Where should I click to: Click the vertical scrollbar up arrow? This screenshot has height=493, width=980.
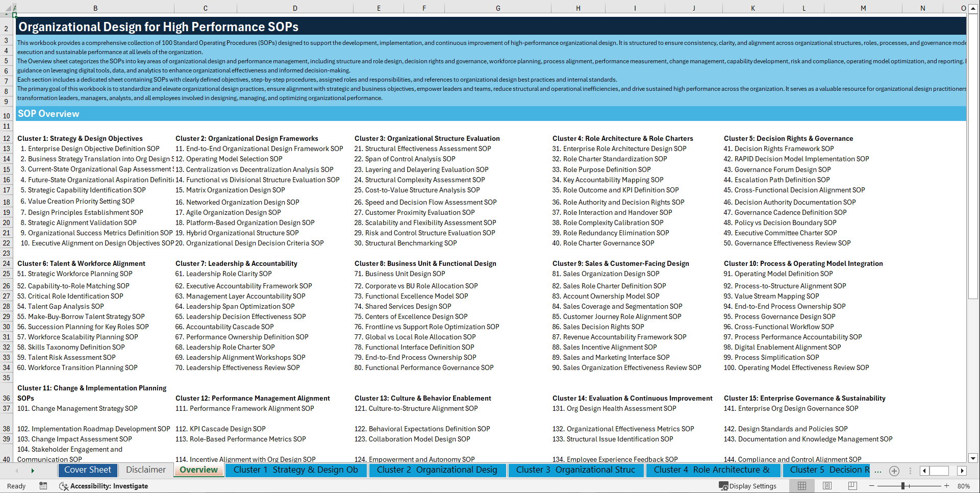[974, 8]
